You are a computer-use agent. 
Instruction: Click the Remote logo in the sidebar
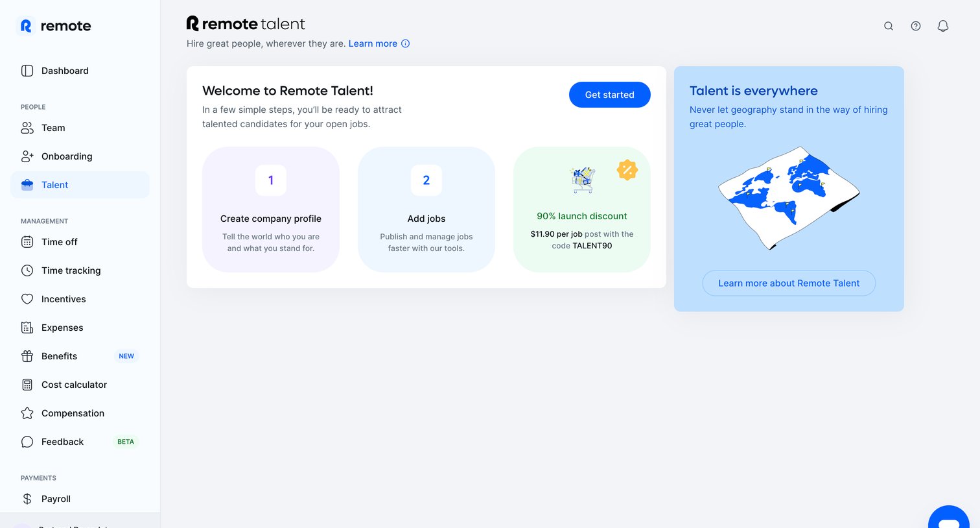click(x=53, y=26)
